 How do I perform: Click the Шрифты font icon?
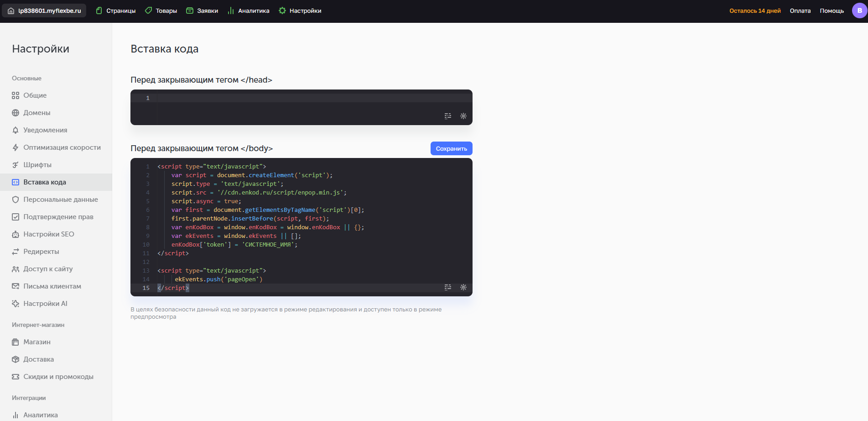[x=16, y=165]
